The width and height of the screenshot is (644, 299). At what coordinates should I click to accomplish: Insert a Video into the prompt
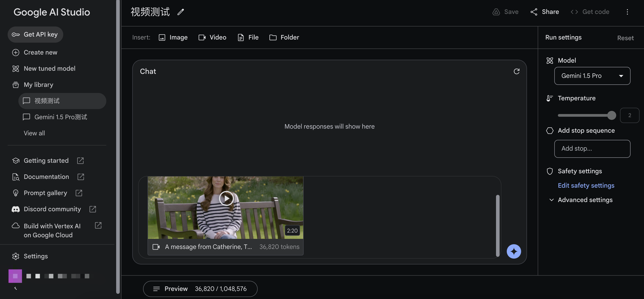[212, 37]
